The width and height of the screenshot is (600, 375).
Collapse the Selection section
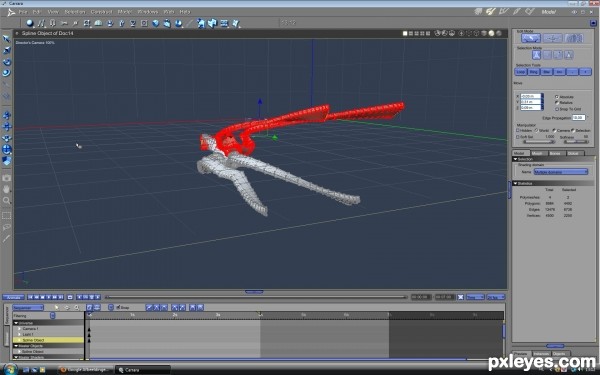click(x=515, y=159)
